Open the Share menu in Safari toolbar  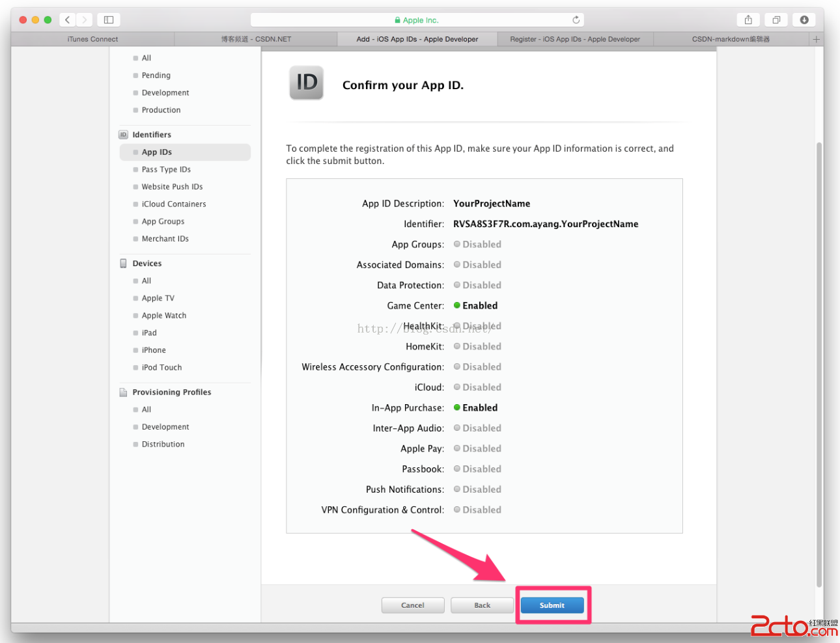(x=748, y=20)
